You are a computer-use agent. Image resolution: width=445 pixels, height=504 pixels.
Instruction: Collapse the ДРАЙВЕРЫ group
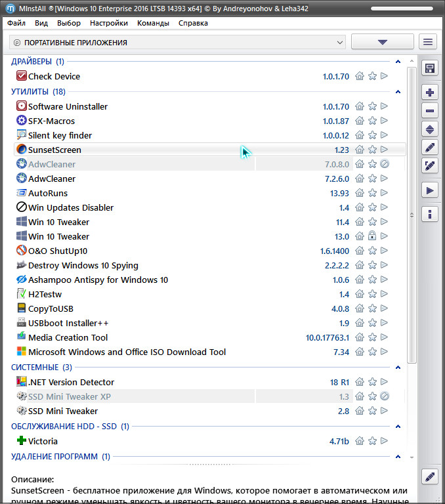tap(398, 62)
